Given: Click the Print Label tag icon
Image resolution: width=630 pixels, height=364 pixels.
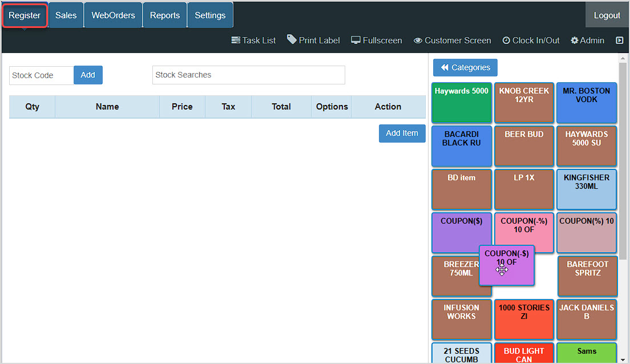Looking at the screenshot, I should point(292,40).
